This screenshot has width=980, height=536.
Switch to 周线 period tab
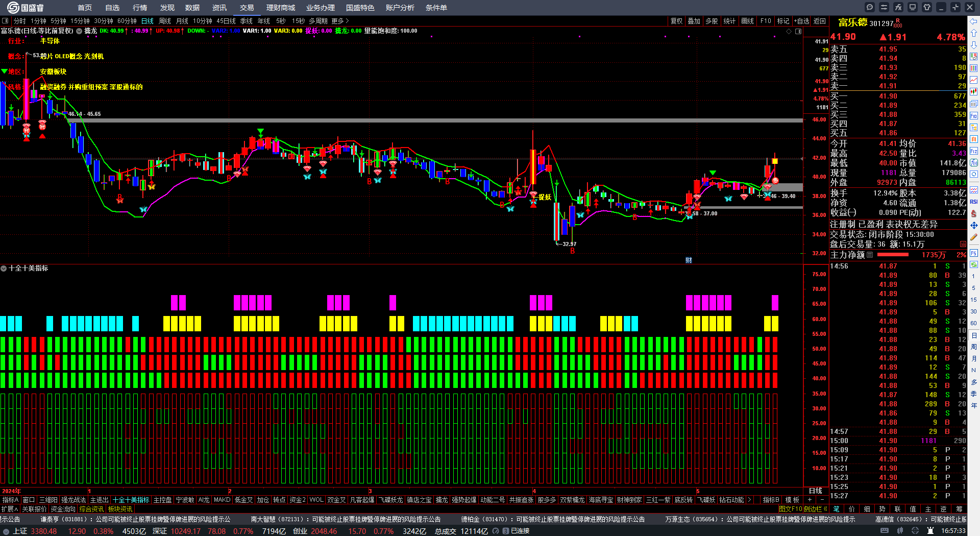tap(165, 21)
